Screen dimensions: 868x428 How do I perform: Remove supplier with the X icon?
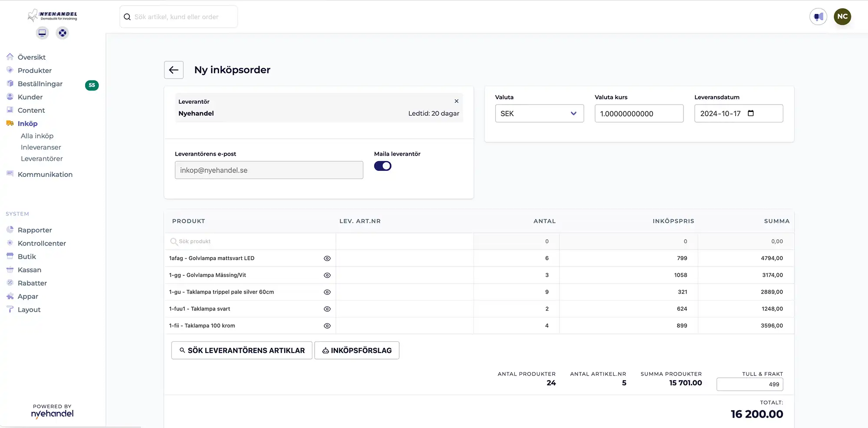click(456, 101)
